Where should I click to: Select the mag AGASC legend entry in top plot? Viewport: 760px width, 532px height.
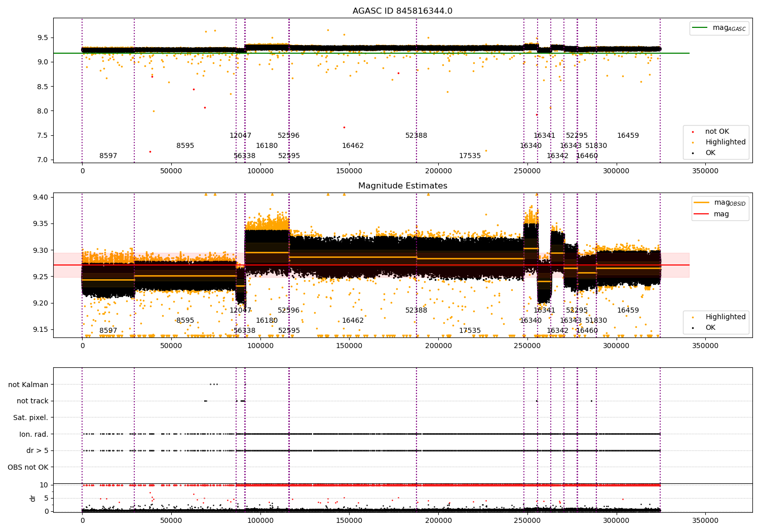coord(719,28)
